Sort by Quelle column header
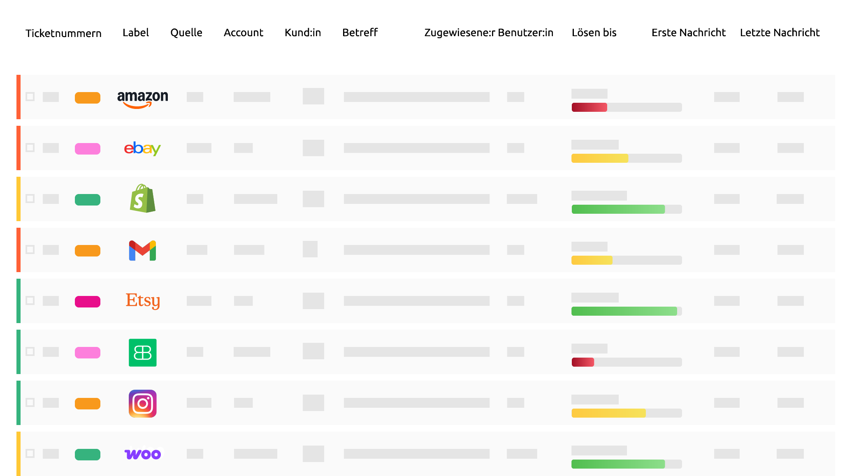This screenshot has width=868, height=476. (x=186, y=32)
